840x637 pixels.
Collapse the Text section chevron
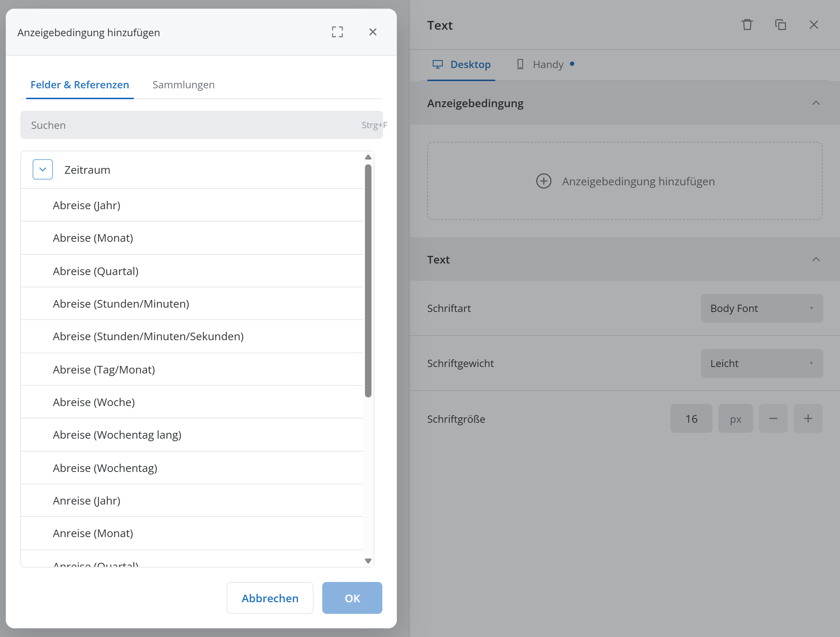click(x=816, y=259)
